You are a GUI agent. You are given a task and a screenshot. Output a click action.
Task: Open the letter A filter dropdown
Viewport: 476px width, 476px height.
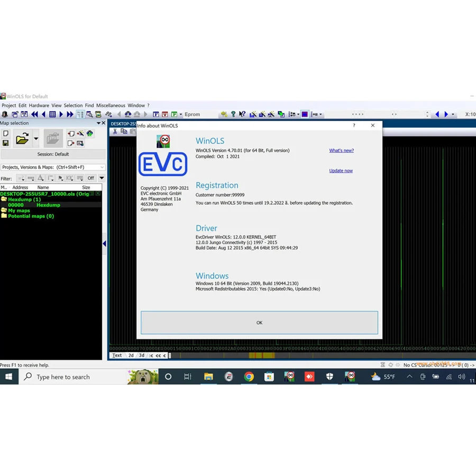click(x=41, y=178)
